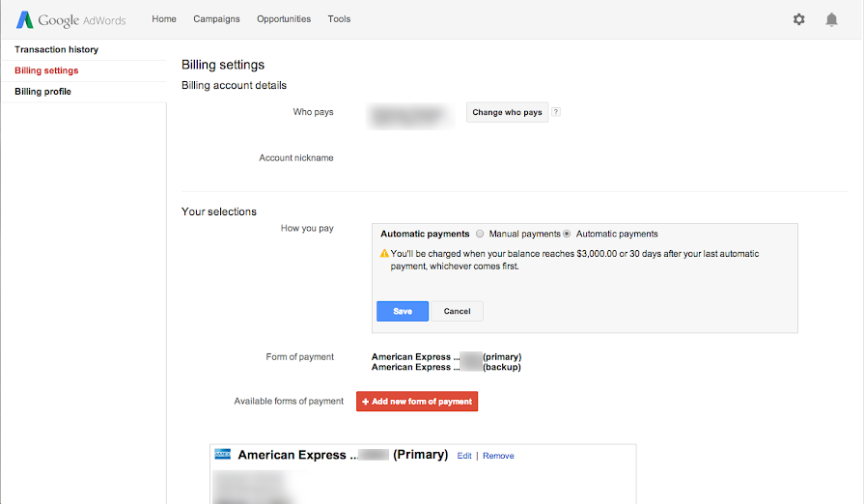Open Billing profile in sidebar
864x504 pixels.
(x=42, y=92)
